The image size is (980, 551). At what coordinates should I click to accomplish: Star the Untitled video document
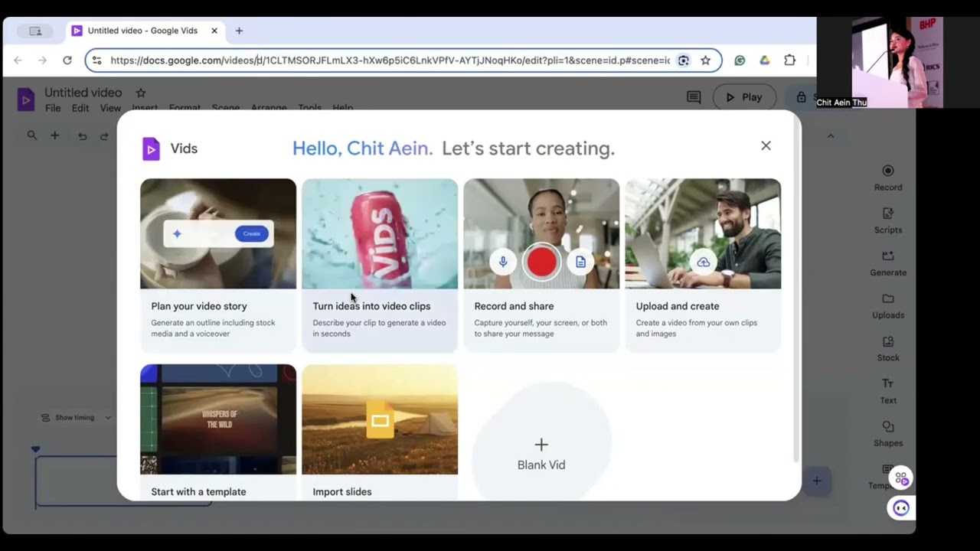[x=141, y=93]
